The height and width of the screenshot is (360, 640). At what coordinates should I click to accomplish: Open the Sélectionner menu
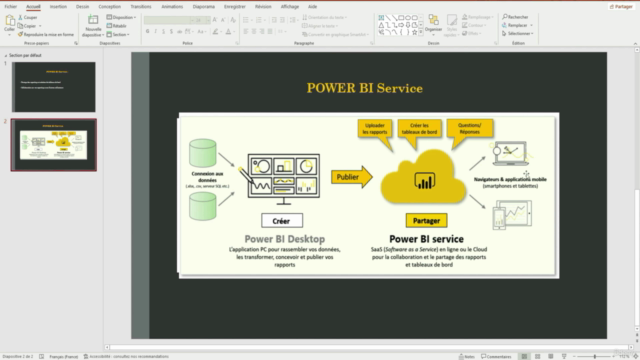click(x=518, y=33)
